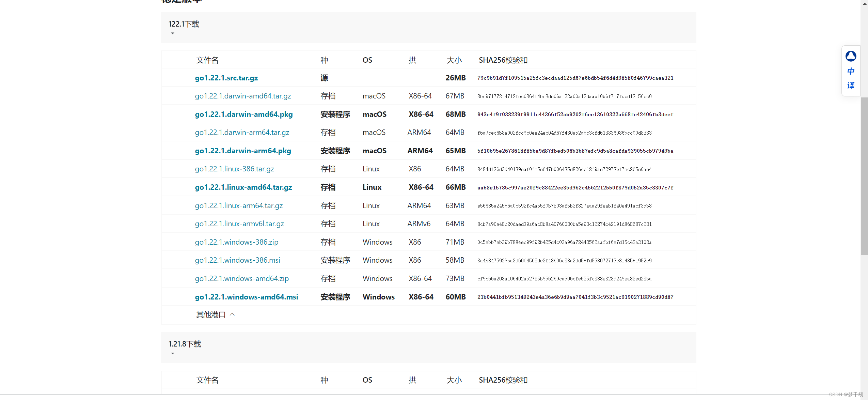The height and width of the screenshot is (400, 868).
Task: Click the 122.1下载 section heading
Action: click(184, 24)
